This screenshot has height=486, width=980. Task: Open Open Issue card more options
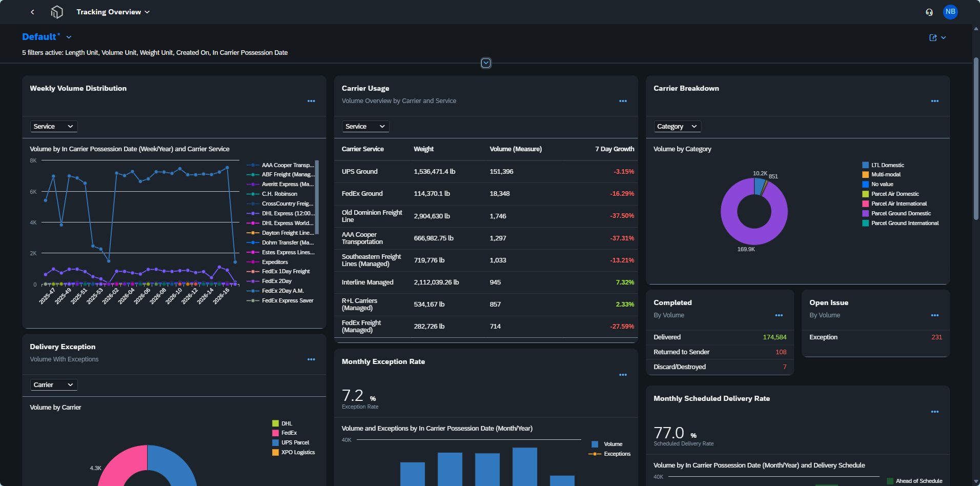tap(935, 315)
